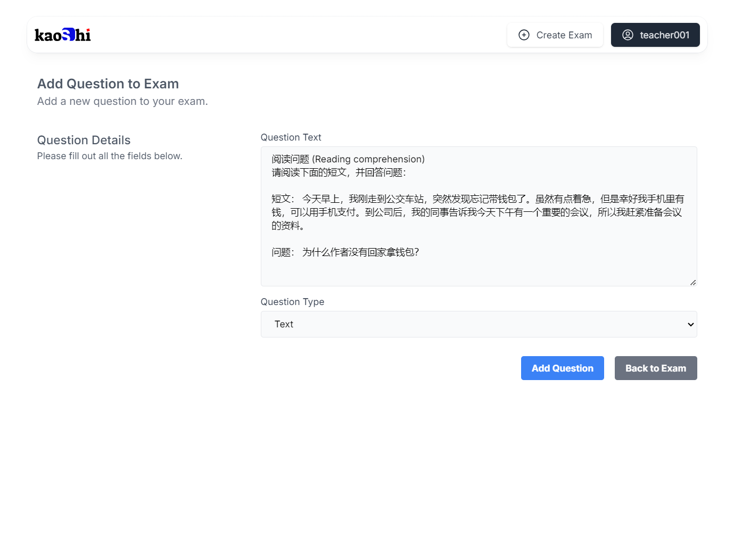Place cursor in the "Reading comprehension" line
Screen dimensions: 734x560
click(367, 159)
